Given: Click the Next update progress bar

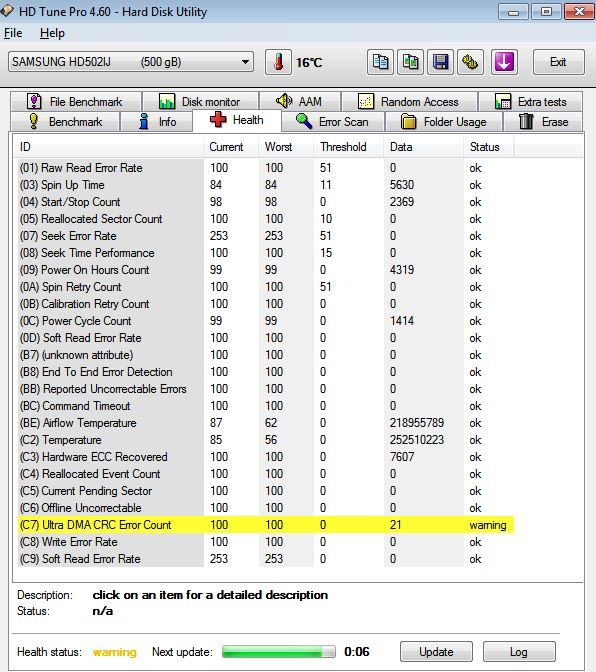Looking at the screenshot, I should 279,651.
